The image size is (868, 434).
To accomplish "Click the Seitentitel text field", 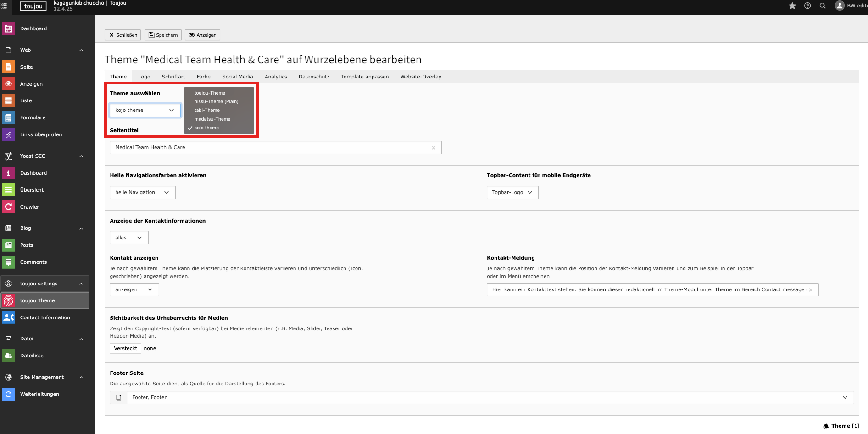I will point(271,147).
